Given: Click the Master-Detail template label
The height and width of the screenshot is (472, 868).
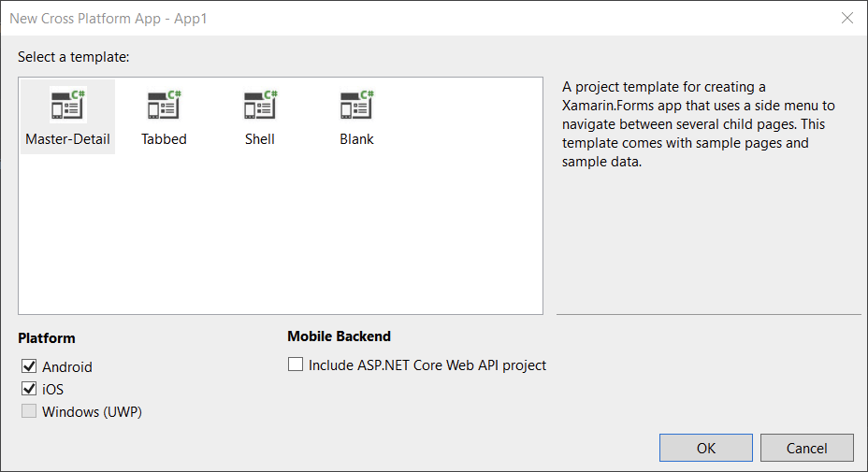Looking at the screenshot, I should [x=67, y=139].
